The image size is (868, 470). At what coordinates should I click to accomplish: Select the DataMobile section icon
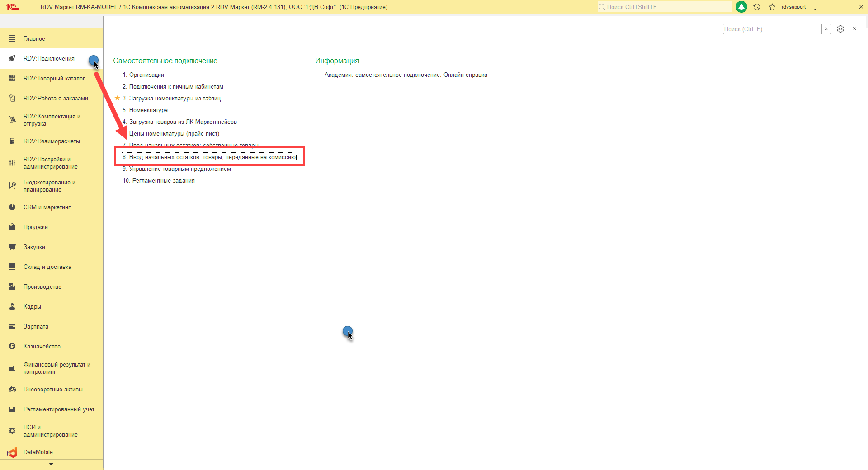click(x=12, y=452)
